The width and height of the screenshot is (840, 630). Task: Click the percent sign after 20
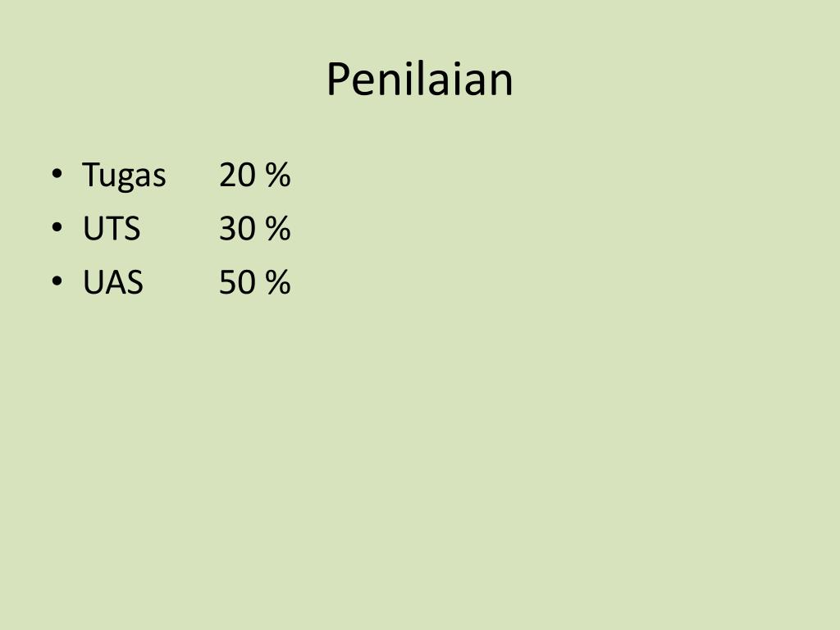pos(277,176)
